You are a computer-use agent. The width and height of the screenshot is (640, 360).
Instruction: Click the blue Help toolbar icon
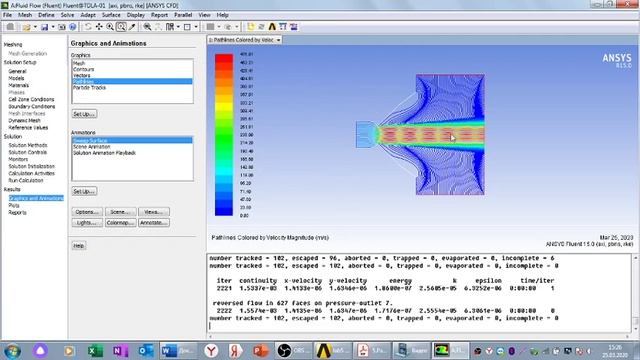click(73, 27)
